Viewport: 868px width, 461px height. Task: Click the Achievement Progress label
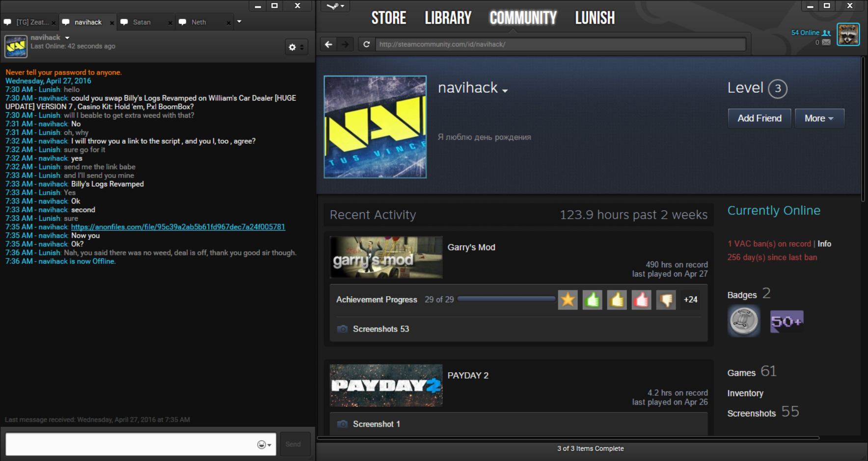pos(377,300)
